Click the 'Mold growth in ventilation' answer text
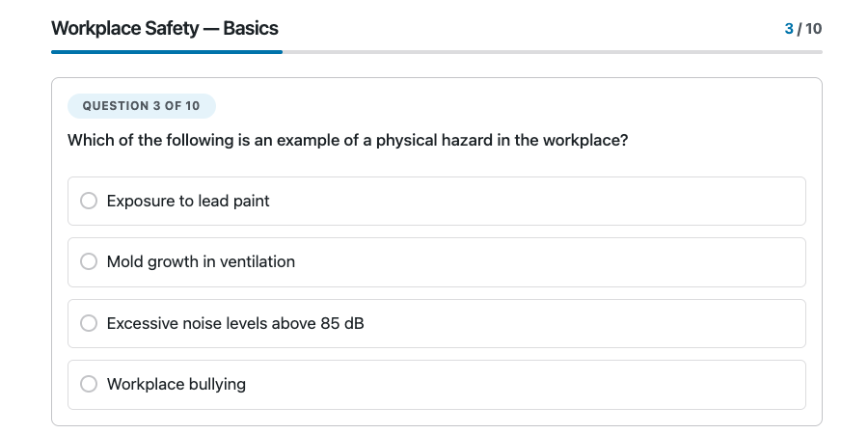The width and height of the screenshot is (868, 434). tap(201, 261)
